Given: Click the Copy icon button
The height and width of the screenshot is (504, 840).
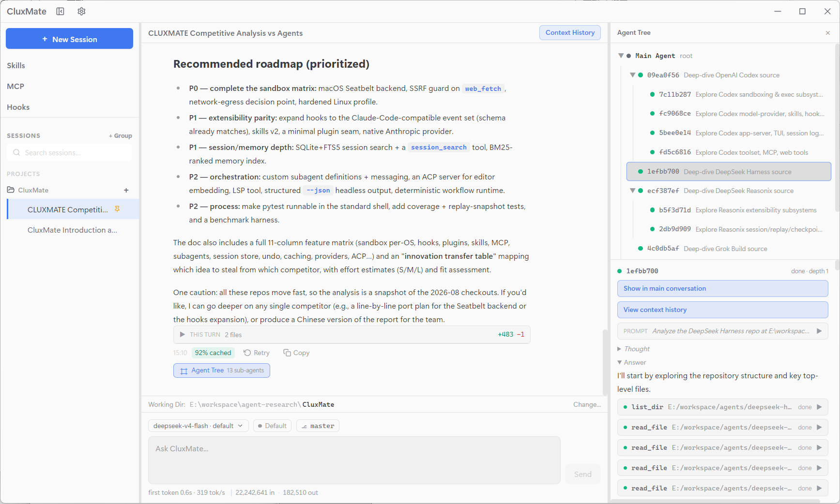Looking at the screenshot, I should [296, 353].
